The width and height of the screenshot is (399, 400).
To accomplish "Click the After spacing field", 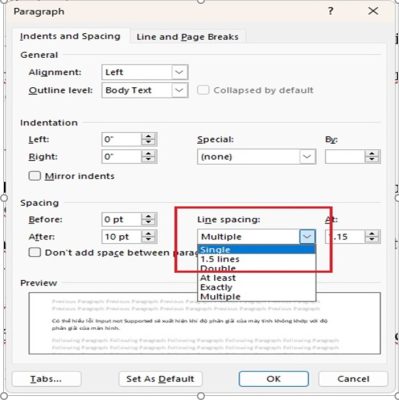I will click(x=121, y=237).
